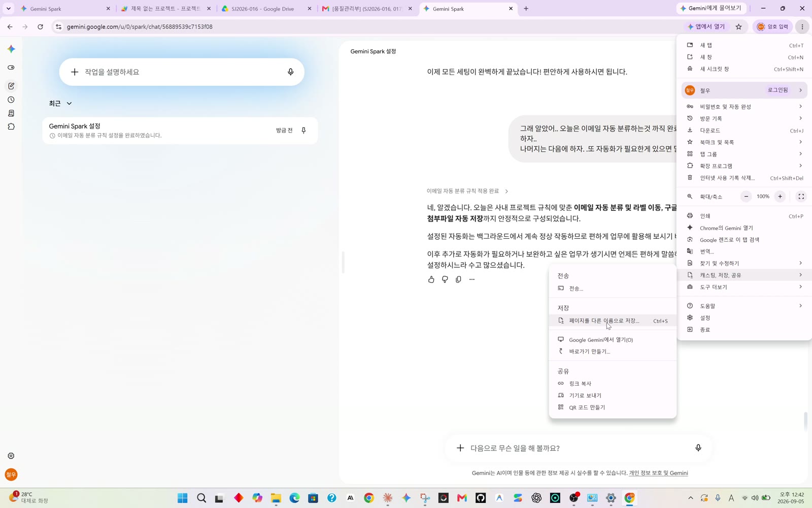Click 설정 in the Chrome menu
The image size is (812, 508).
coord(744,318)
